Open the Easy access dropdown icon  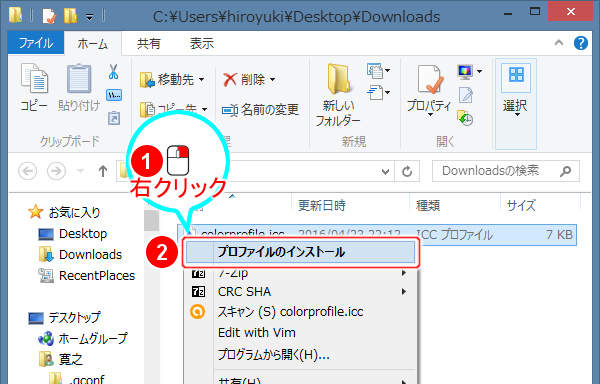coord(378,93)
